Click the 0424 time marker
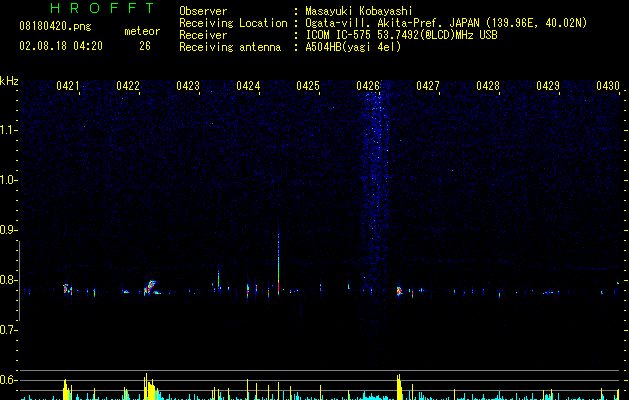The height and width of the screenshot is (400, 629). click(248, 86)
